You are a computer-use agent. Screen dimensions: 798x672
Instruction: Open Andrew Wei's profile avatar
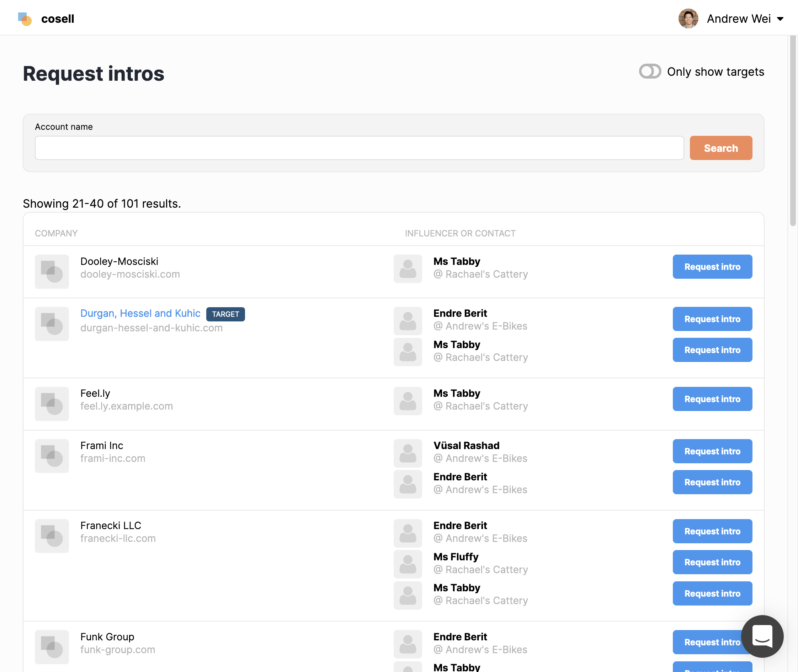coord(688,18)
